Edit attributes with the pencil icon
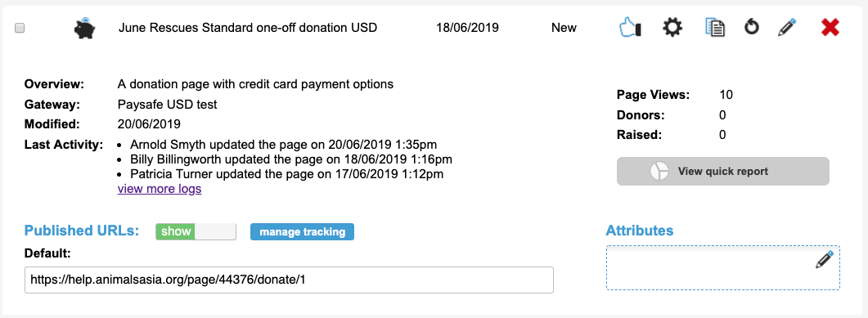The width and height of the screenshot is (868, 318). [825, 259]
